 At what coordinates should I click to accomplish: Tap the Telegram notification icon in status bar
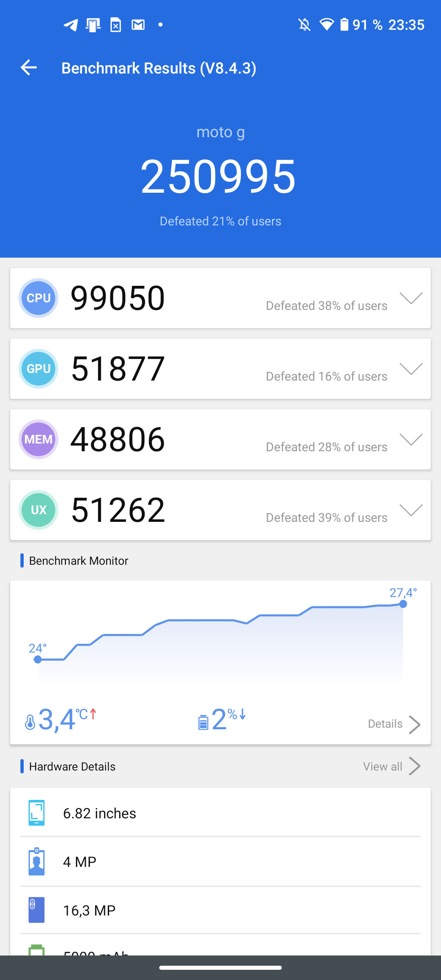pos(71,25)
